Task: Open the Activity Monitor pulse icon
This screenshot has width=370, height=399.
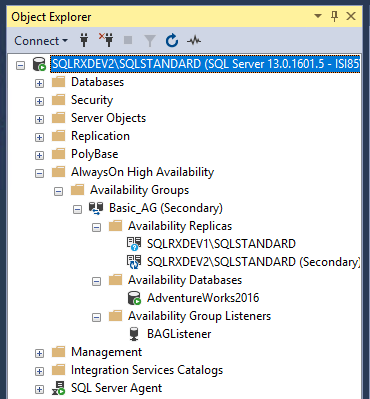Action: 194,41
